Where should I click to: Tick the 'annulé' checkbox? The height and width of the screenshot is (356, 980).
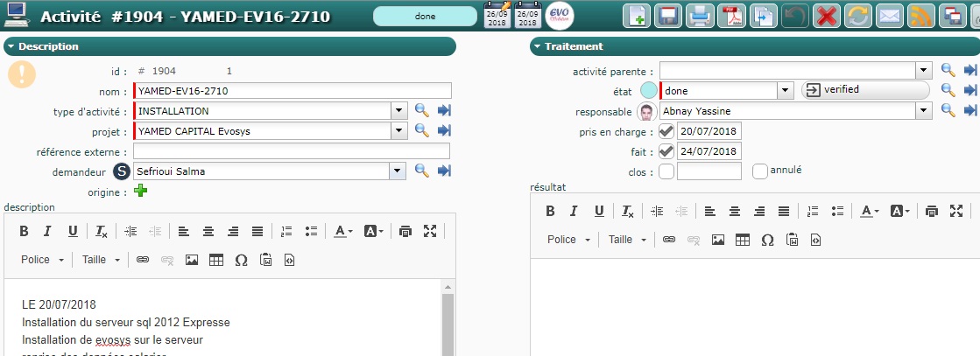point(760,171)
